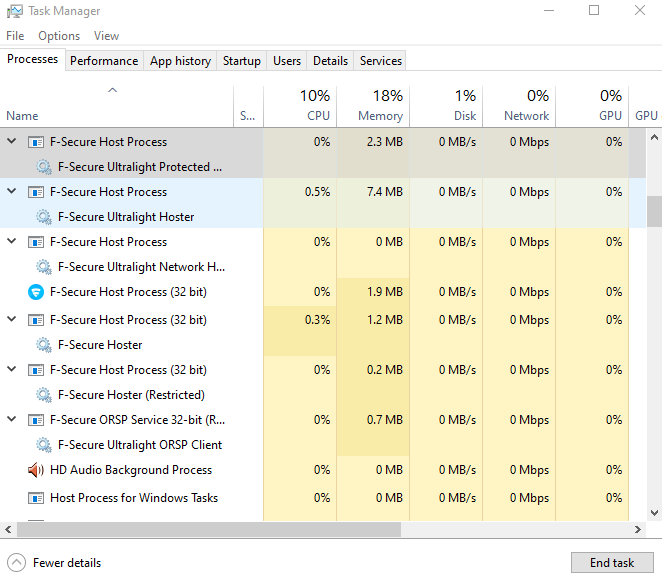This screenshot has width=662, height=586.
Task: Click the gear icon beside F-Secure Ultralight Hoster
Action: click(x=44, y=217)
